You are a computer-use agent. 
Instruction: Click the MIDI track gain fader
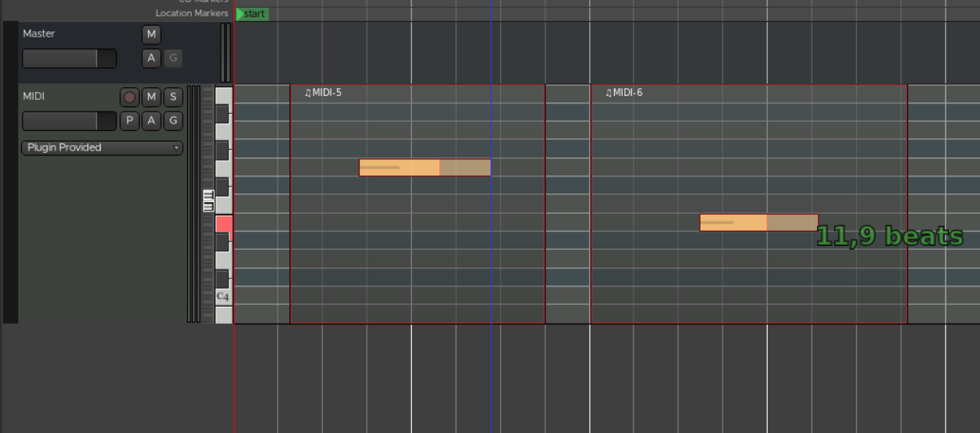[69, 121]
